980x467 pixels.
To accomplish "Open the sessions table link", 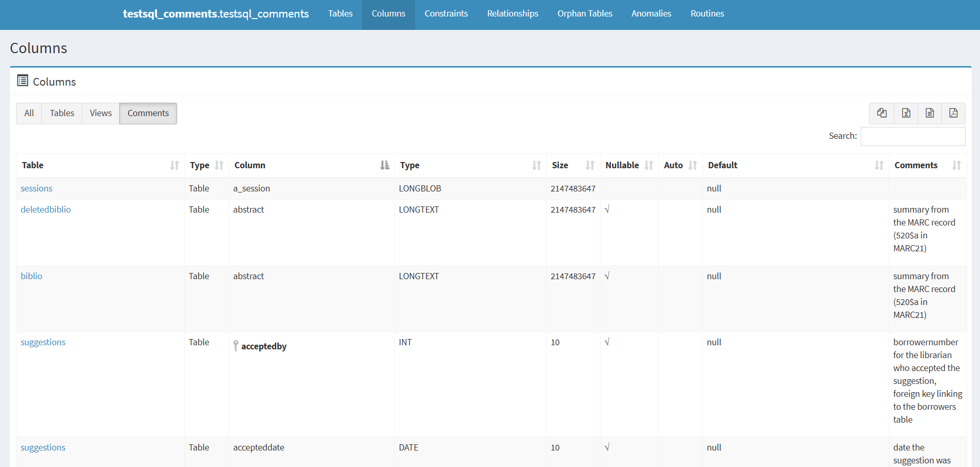I will pyautogui.click(x=36, y=188).
